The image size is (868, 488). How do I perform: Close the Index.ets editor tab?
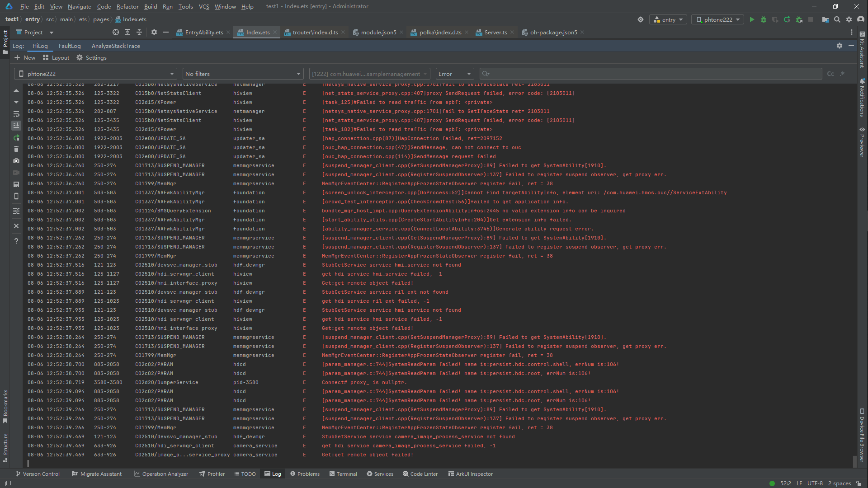pyautogui.click(x=275, y=33)
